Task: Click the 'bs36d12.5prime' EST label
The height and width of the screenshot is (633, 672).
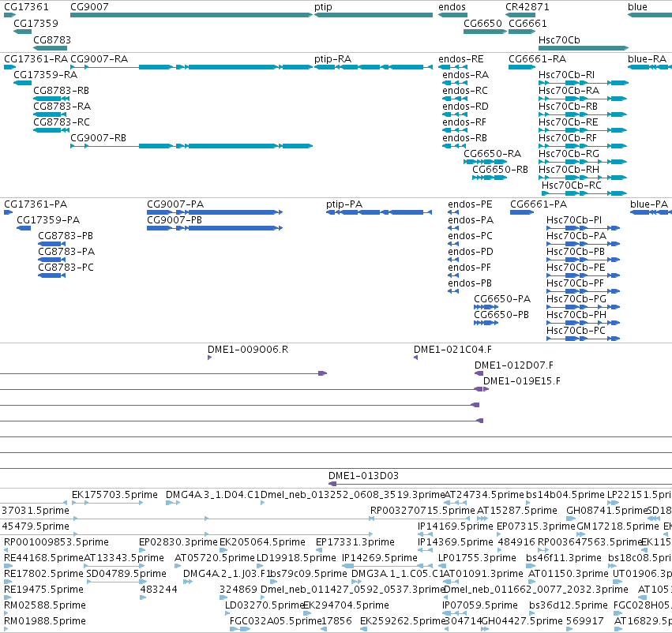Action: pos(568,605)
